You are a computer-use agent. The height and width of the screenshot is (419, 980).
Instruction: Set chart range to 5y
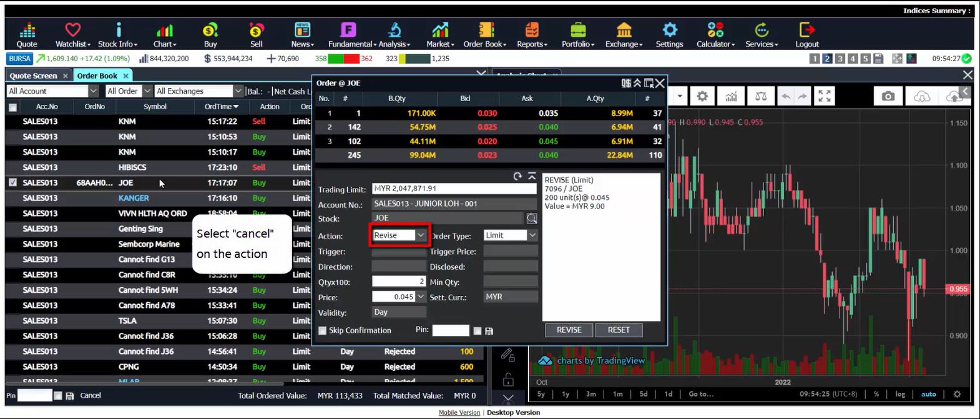pyautogui.click(x=541, y=394)
